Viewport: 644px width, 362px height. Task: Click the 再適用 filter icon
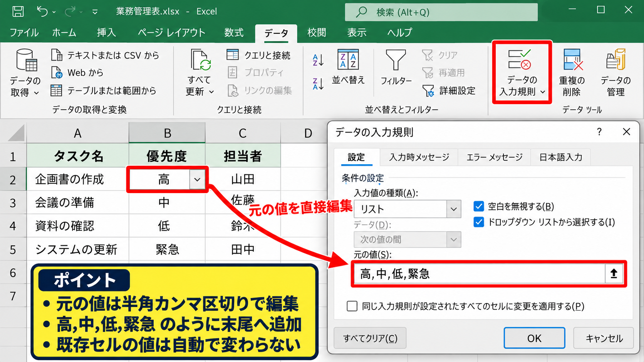pos(428,72)
